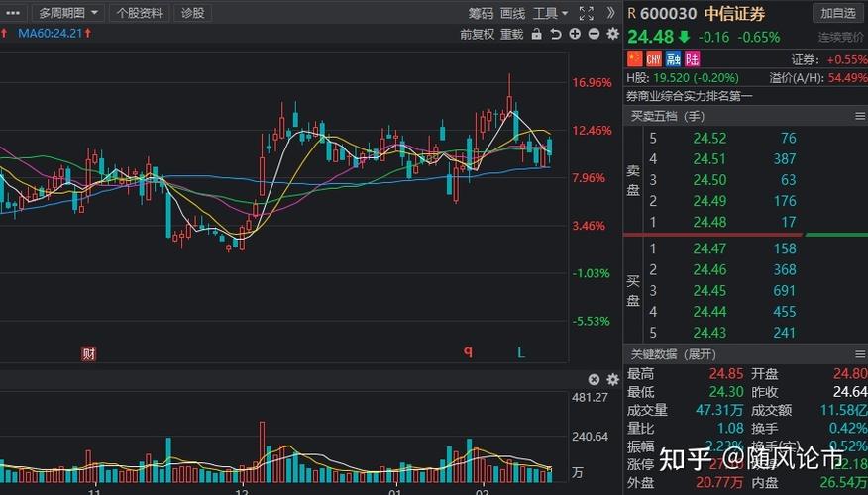868x495 pixels.
Task: Select buy level 4 price 24.44
Action: 709,312
